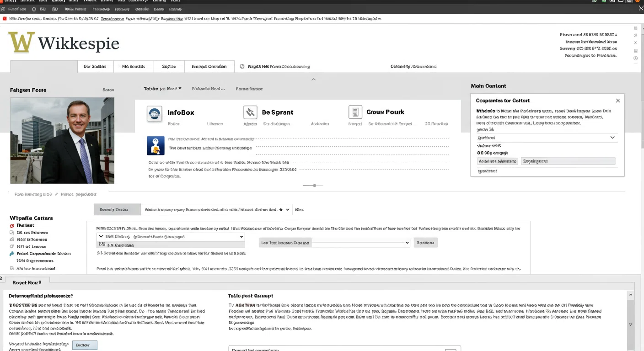Open the No Boutior tab

[134, 67]
